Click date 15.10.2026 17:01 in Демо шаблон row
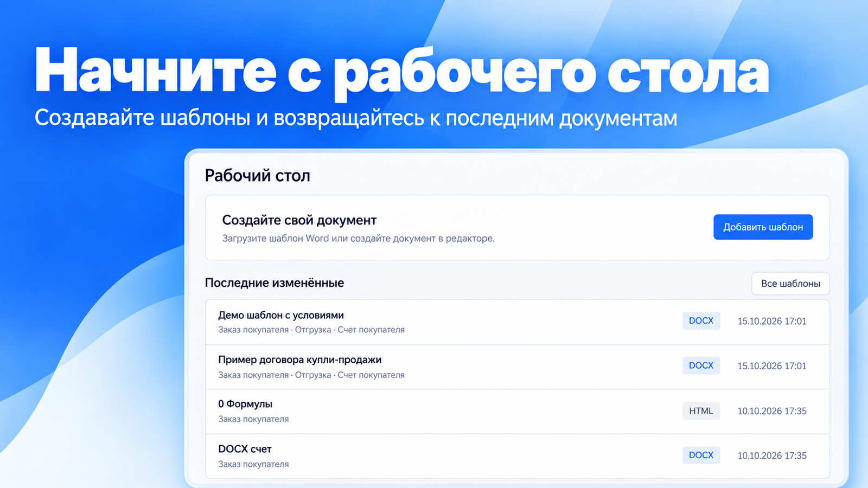868x488 pixels. click(772, 321)
